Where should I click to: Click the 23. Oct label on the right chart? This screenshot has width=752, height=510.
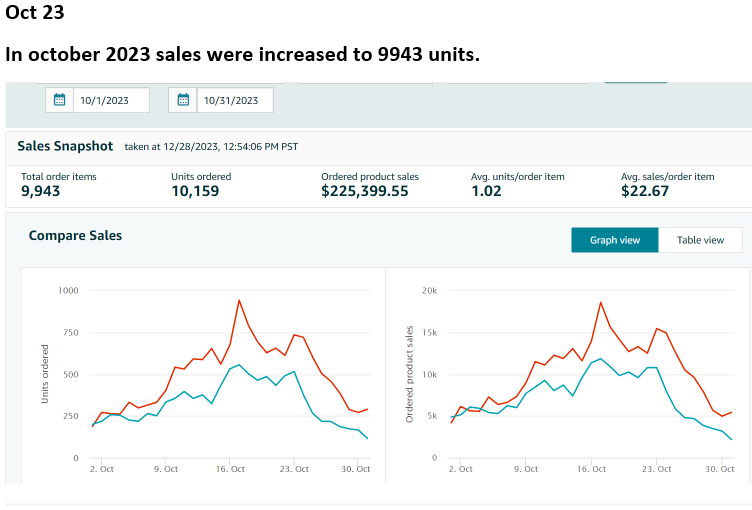(x=656, y=469)
